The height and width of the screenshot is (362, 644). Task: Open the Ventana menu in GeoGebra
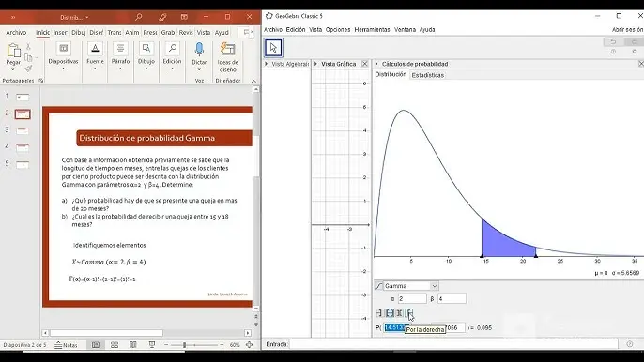[x=405, y=30]
